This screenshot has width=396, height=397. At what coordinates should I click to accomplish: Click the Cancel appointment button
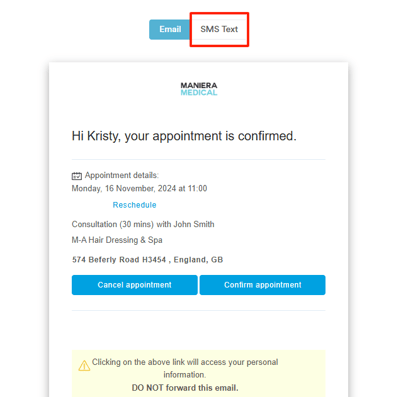pos(135,285)
